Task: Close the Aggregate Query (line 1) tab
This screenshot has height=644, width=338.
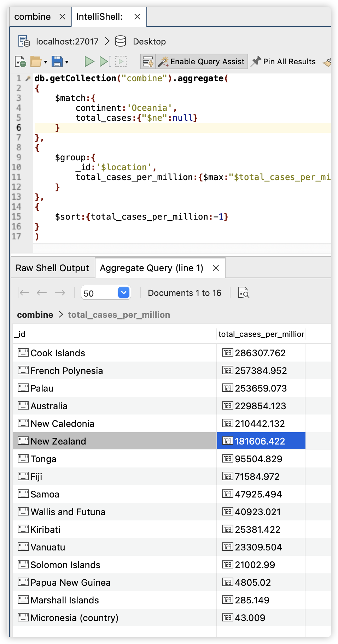Action: (x=216, y=268)
